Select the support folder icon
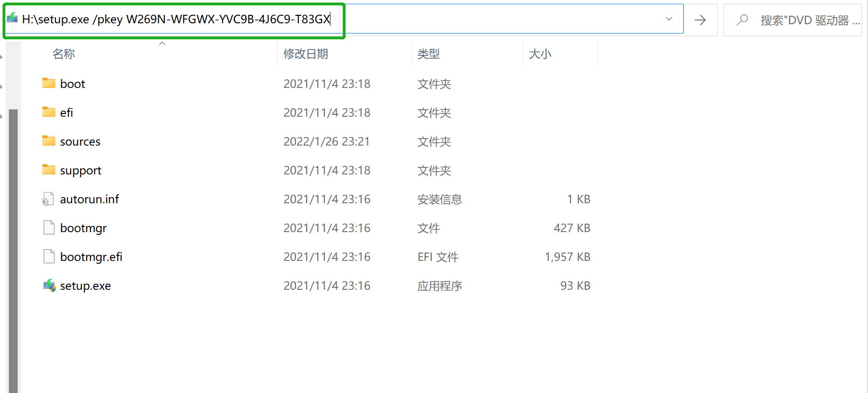 [x=48, y=170]
